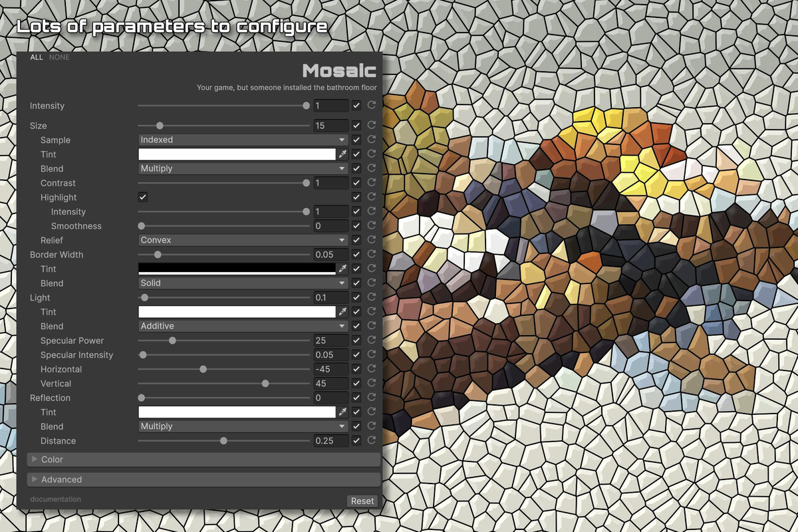This screenshot has height=532, width=798.
Task: Toggle the Distance override checkbox
Action: 357,441
